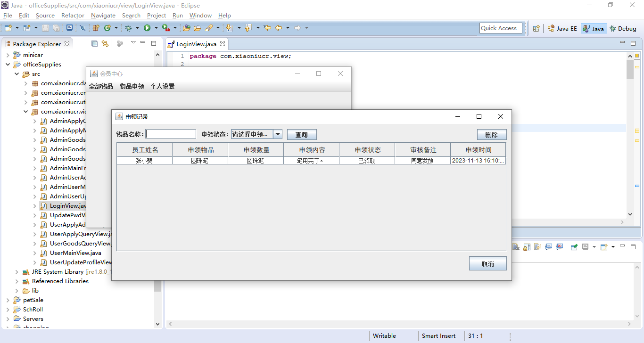Open the Debug button dropdown arrow
644x343 pixels.
coord(137,28)
